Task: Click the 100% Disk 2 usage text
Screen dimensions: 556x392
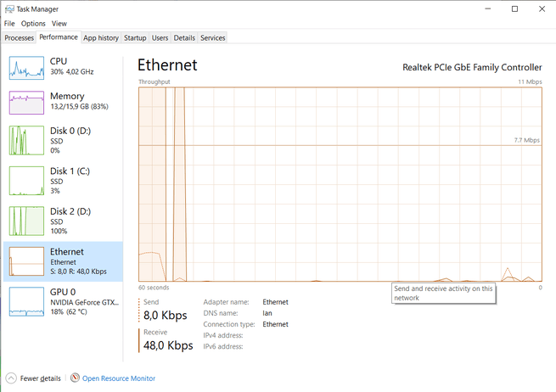Action: [x=59, y=231]
